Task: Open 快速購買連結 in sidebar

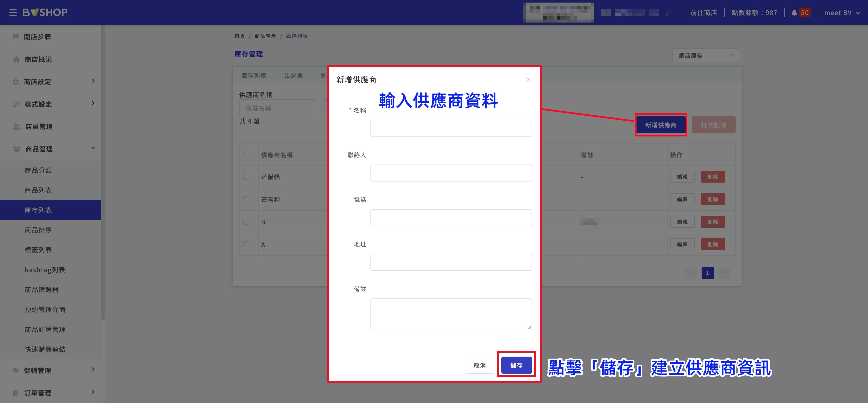Action: (51, 349)
